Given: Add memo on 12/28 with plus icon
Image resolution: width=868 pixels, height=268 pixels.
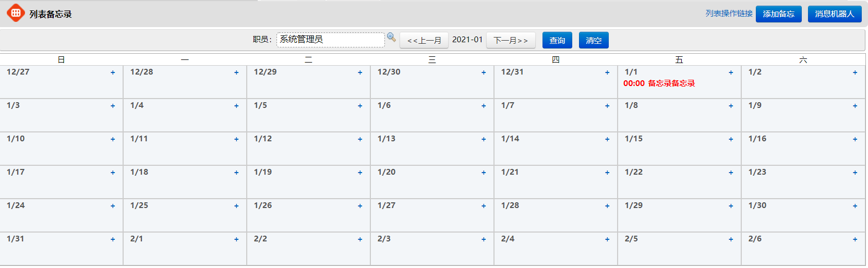Looking at the screenshot, I should pyautogui.click(x=236, y=72).
